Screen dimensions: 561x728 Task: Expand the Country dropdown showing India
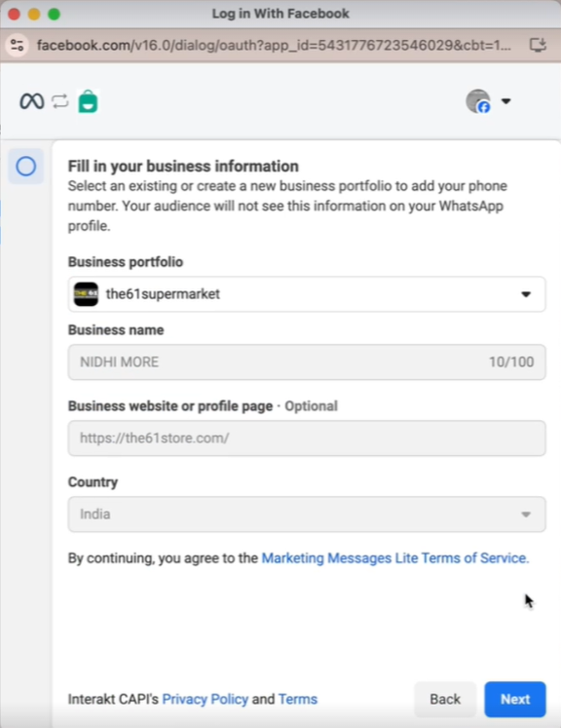click(x=307, y=514)
